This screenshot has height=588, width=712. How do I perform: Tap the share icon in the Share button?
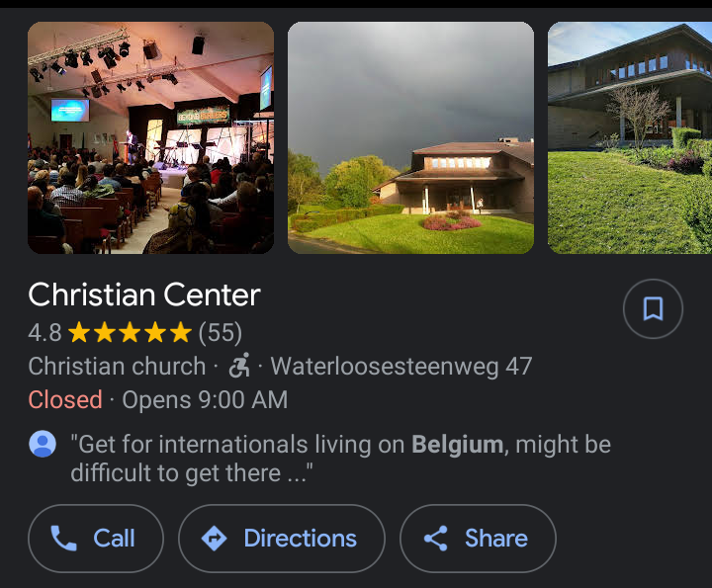tap(435, 539)
